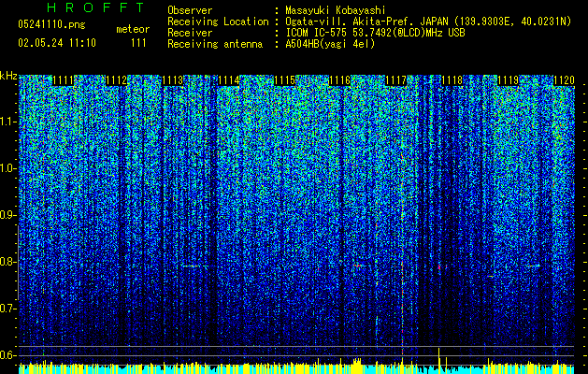This screenshot has width=588, height=374.
Task: Click the 0.8 frequency axis label
Action: (x=7, y=262)
